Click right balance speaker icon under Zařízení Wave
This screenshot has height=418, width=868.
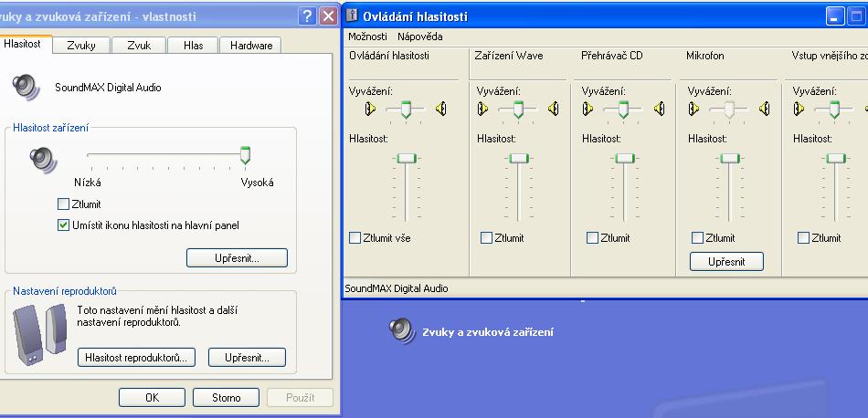pos(553,109)
